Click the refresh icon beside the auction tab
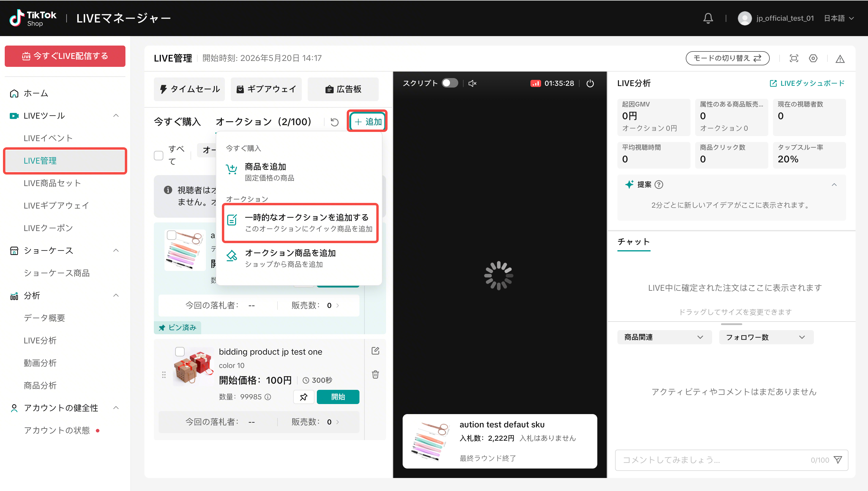This screenshot has width=868, height=491. [334, 122]
